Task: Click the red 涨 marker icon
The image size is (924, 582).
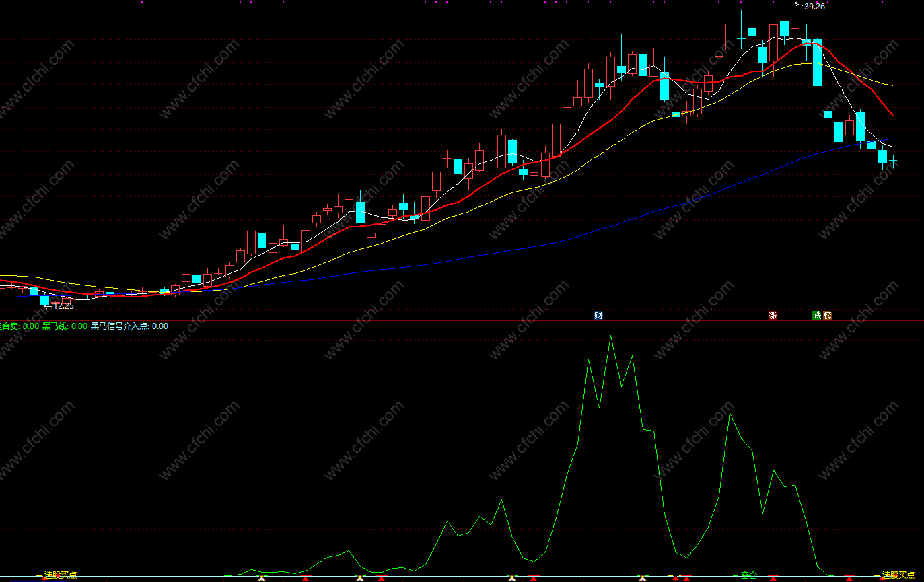Action: (773, 316)
